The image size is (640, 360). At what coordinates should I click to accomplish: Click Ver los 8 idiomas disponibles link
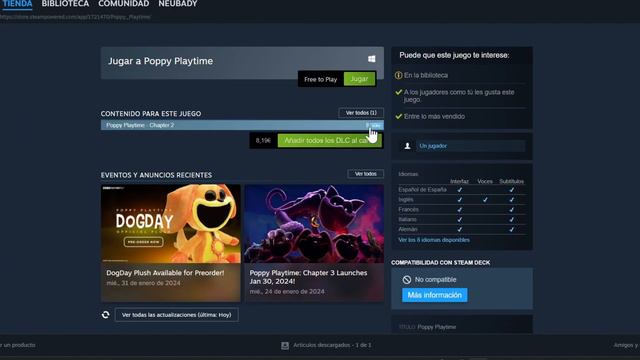coord(433,240)
